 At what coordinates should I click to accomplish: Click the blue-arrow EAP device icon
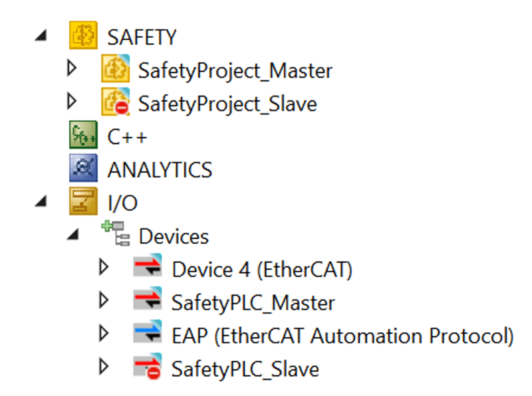point(147,333)
